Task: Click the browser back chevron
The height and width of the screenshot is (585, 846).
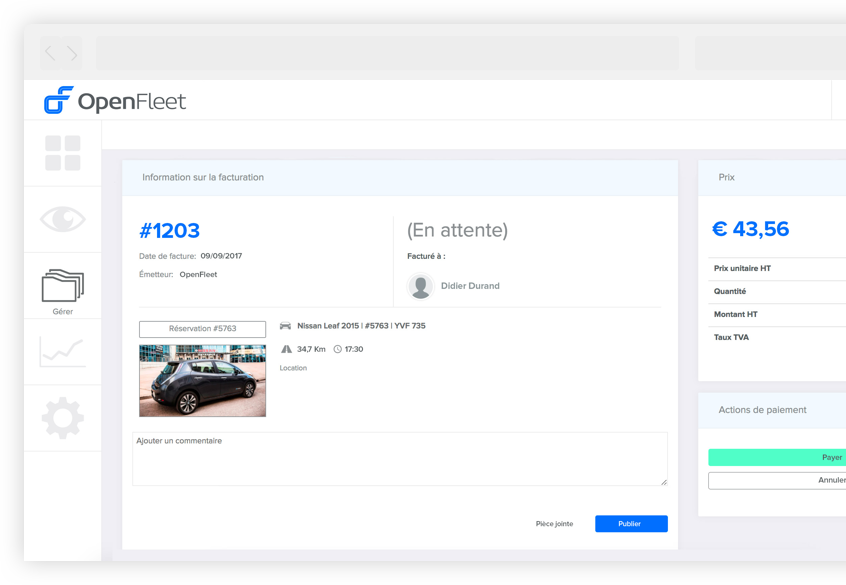Action: (48, 52)
